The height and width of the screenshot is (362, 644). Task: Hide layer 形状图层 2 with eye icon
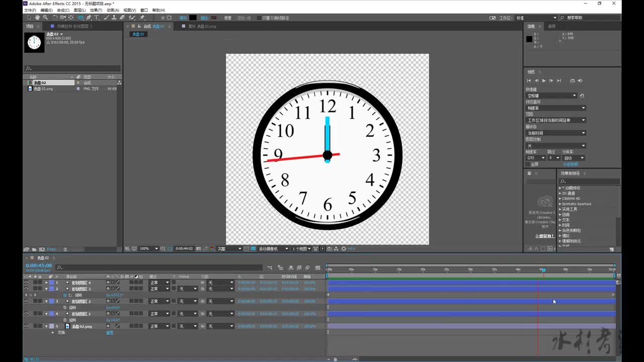point(26,301)
